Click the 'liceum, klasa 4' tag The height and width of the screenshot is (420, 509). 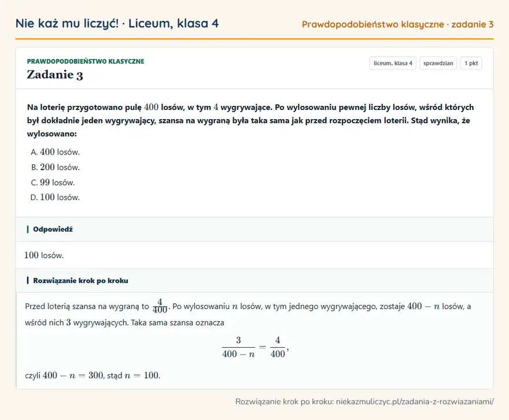tap(393, 63)
